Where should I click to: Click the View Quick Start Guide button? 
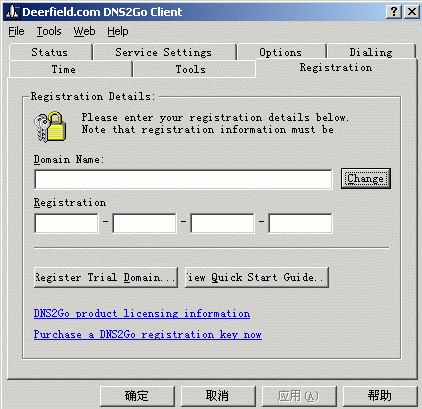[257, 277]
